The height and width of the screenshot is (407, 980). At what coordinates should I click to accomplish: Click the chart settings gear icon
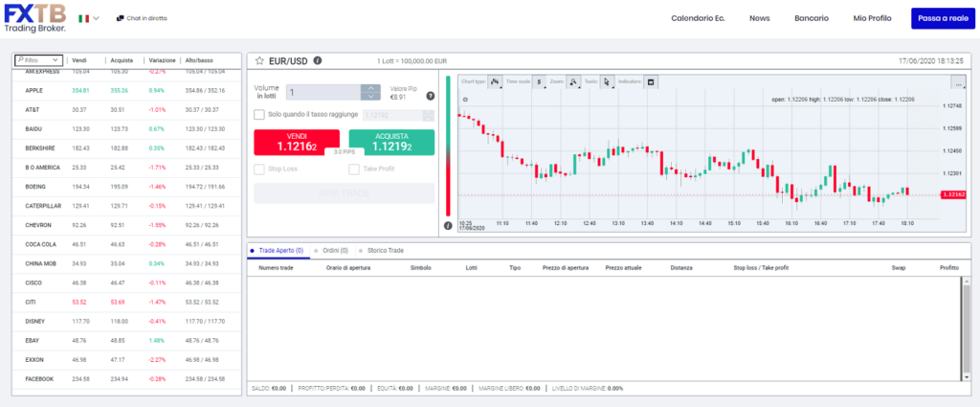pos(464,100)
